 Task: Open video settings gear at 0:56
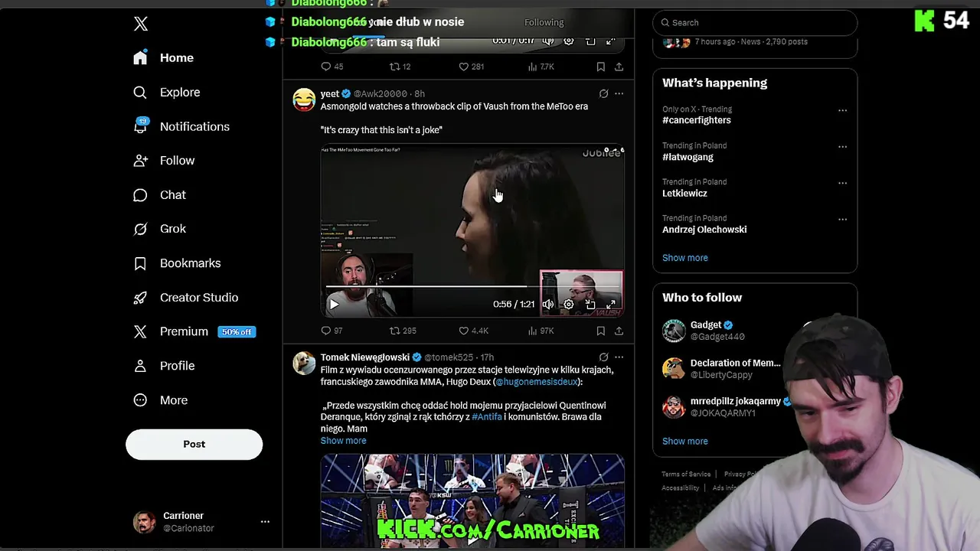pyautogui.click(x=569, y=304)
